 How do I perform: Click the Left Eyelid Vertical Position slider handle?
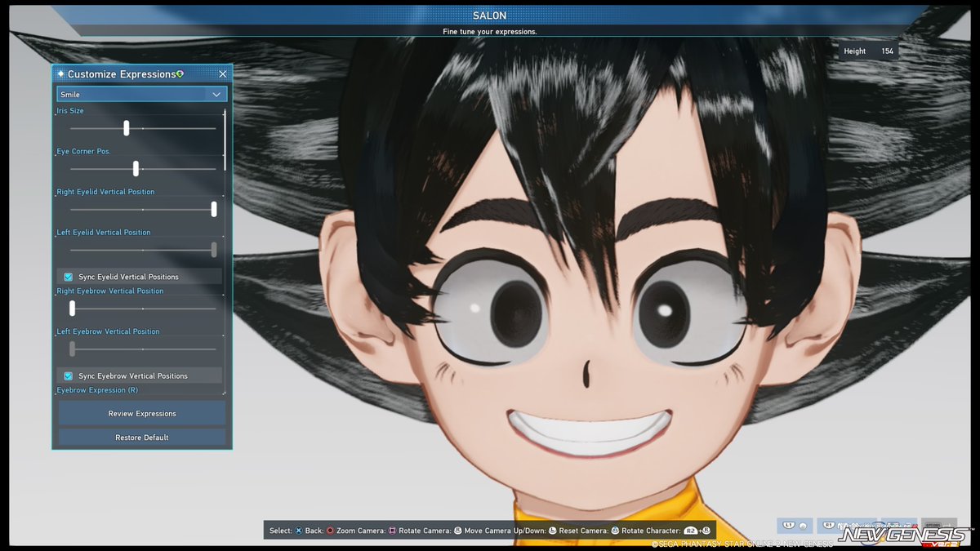[x=214, y=250]
